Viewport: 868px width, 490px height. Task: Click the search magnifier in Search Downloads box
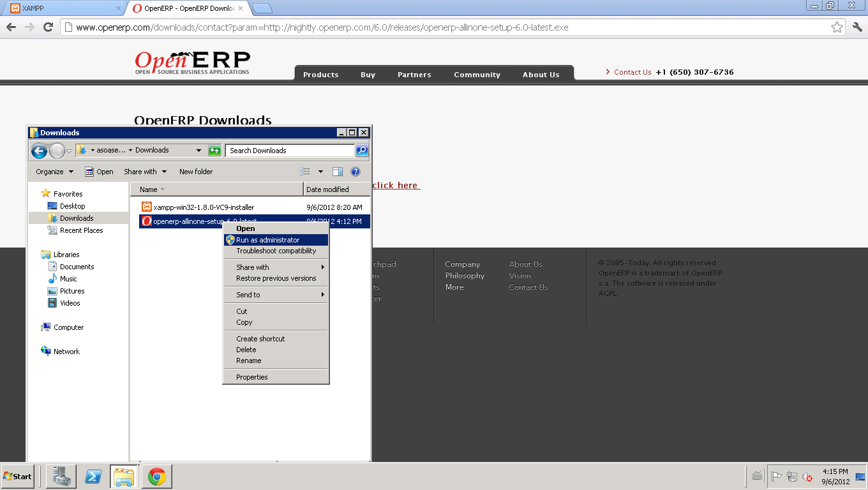(x=362, y=150)
